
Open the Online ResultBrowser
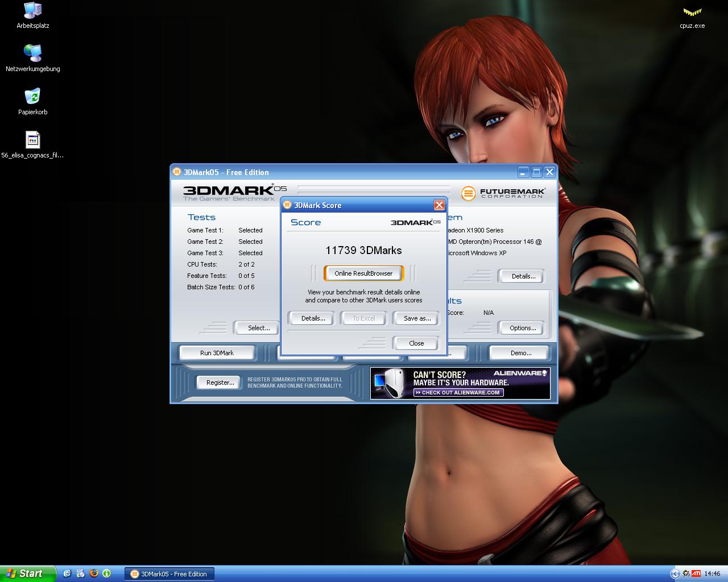[363, 273]
